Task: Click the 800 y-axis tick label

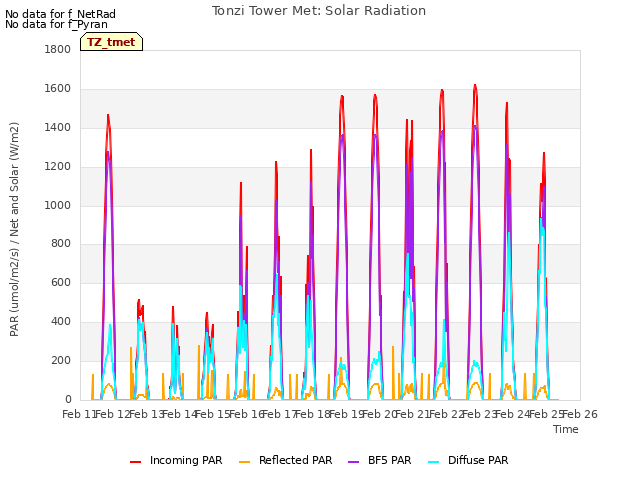Action: (61, 243)
